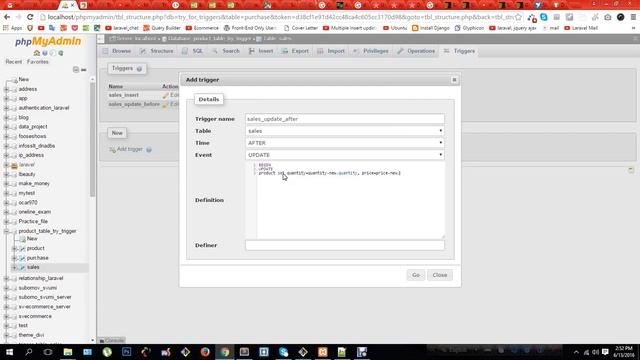
Task: Click the Triggers help icon
Action: (x=139, y=69)
